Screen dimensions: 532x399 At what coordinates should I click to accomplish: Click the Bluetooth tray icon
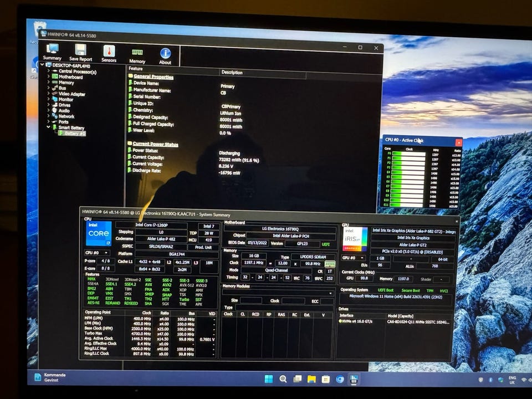pos(490,380)
